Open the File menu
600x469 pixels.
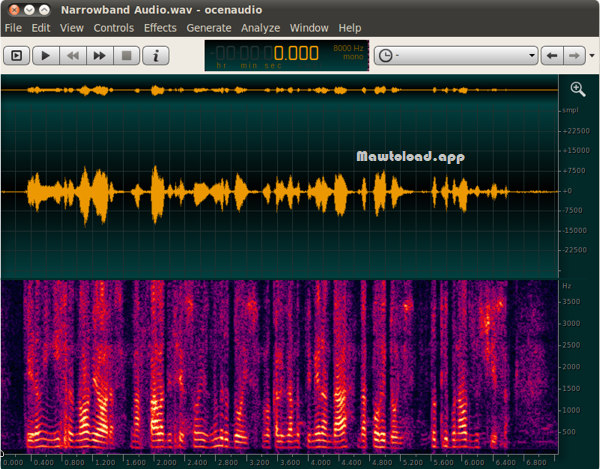coord(13,28)
